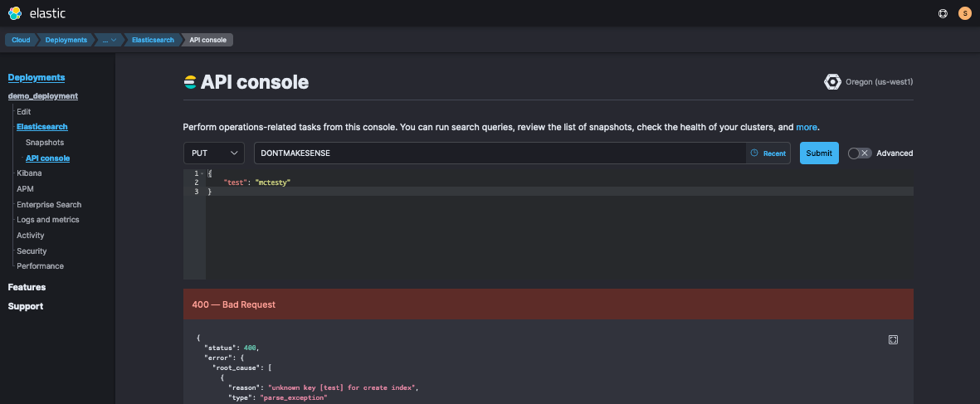Select the Cloud breadcrumb
This screenshot has height=404, width=980.
point(21,40)
